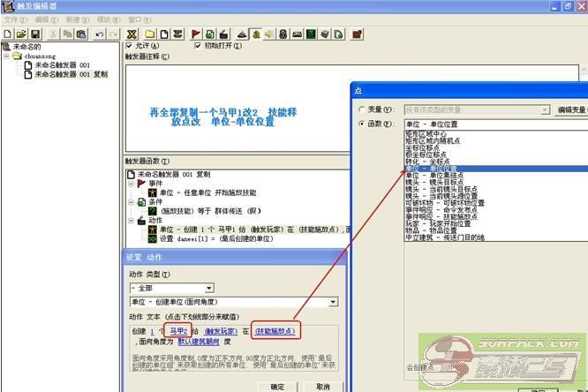Collapse the chuansong folder in trigger tree
This screenshot has height=392, width=588.
7,56
